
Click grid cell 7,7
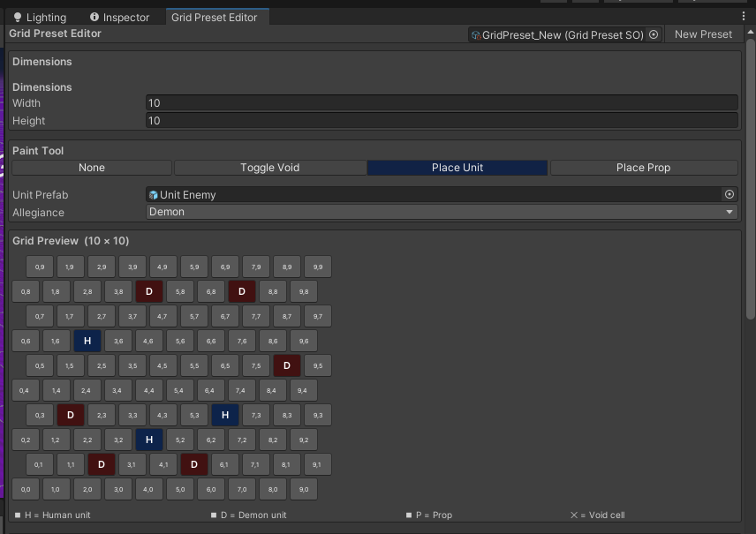[256, 316]
